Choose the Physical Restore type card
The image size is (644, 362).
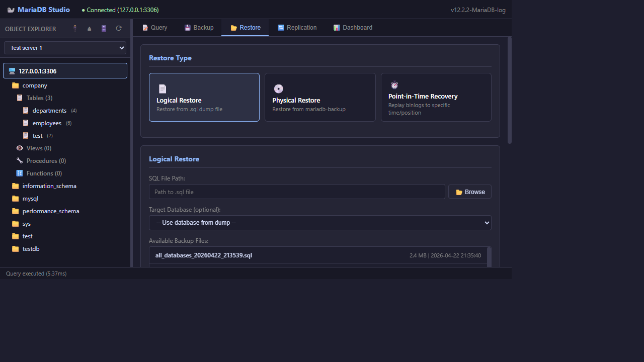tap(320, 97)
